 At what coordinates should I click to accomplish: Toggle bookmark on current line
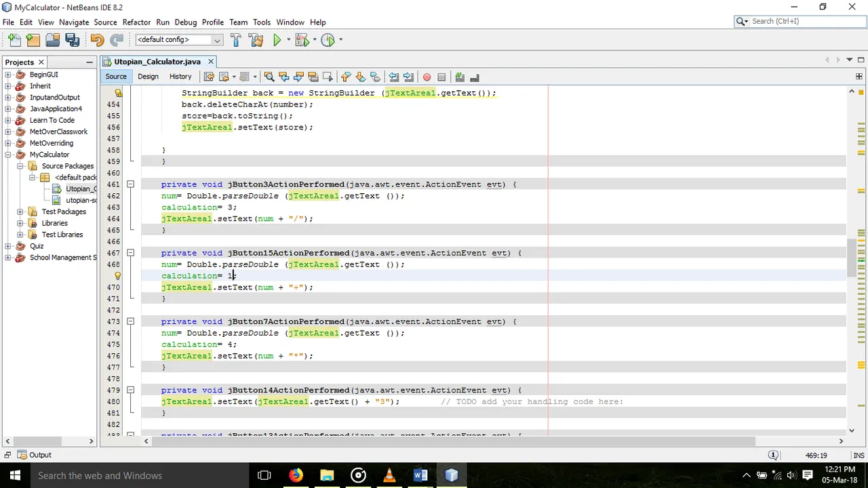click(376, 77)
